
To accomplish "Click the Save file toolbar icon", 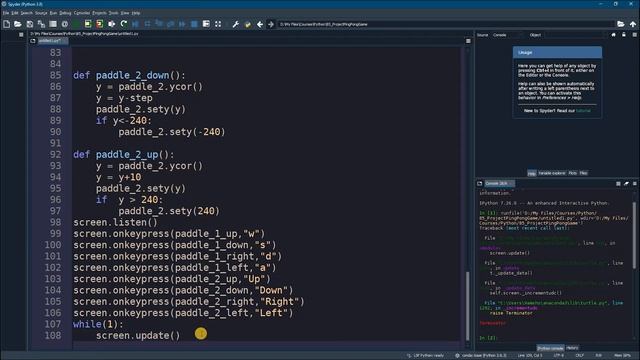I will [x=29, y=24].
